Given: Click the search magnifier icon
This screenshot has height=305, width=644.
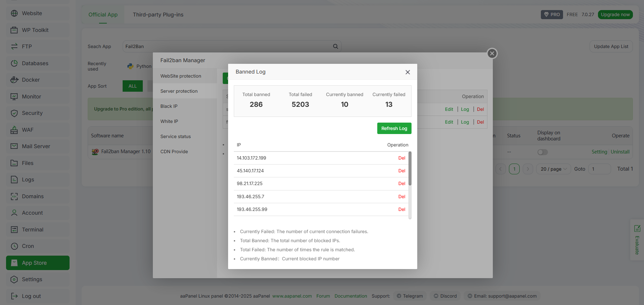Looking at the screenshot, I should click(335, 46).
